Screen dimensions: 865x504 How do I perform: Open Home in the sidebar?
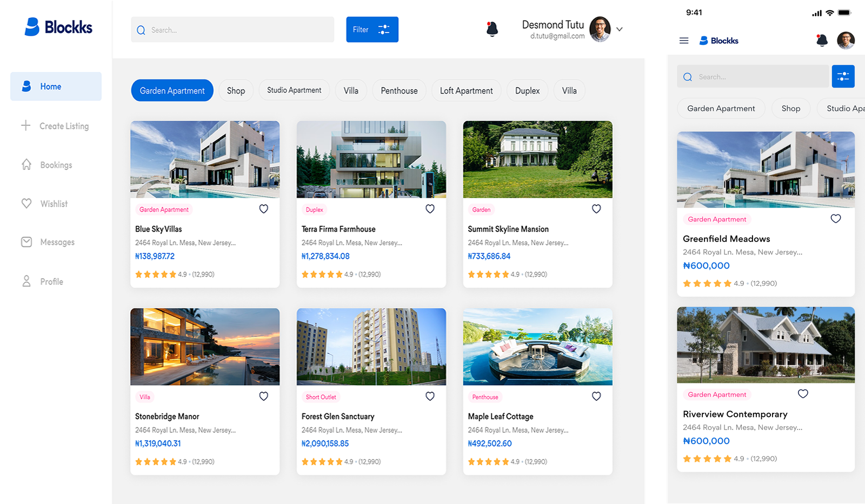pyautogui.click(x=56, y=86)
